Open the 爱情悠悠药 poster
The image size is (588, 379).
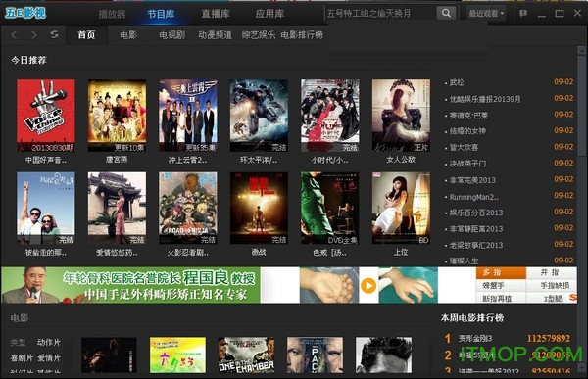[x=117, y=208]
